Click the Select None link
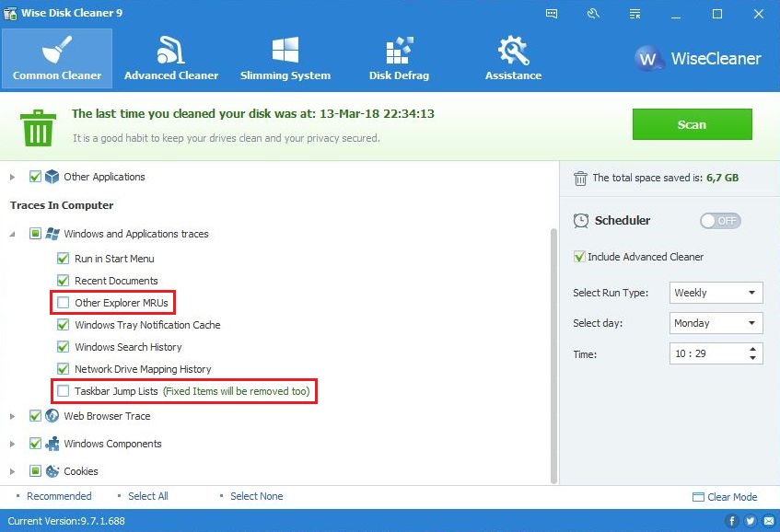This screenshot has width=780, height=532. point(257,496)
